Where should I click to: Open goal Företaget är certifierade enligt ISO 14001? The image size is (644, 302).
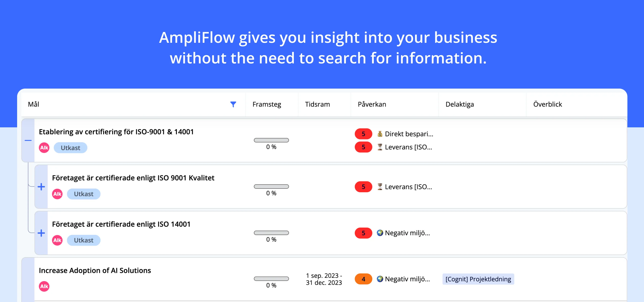[121, 224]
